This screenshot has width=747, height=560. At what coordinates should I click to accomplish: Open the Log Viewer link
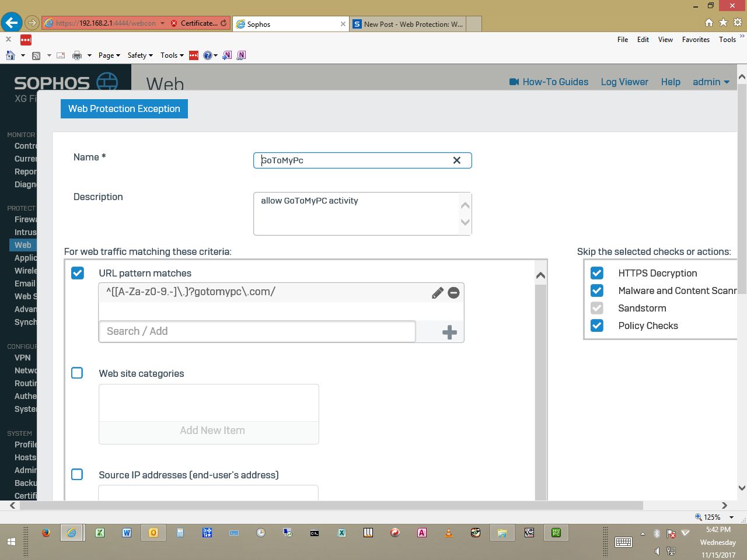624,82
